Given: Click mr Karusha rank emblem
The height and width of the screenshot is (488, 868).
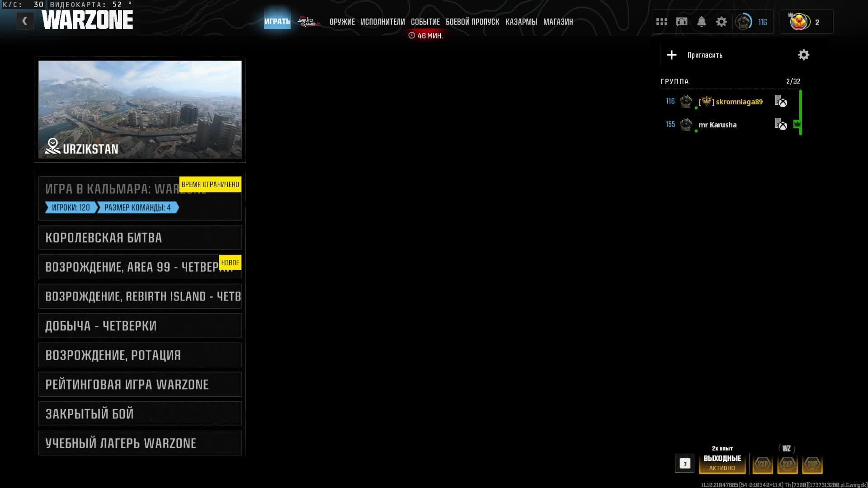Looking at the screenshot, I should (x=686, y=124).
